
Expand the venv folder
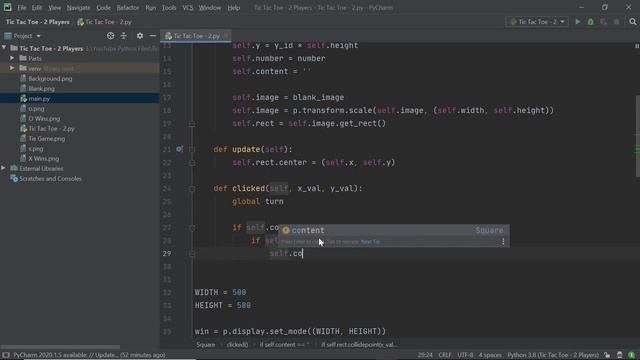pyautogui.click(x=12, y=68)
